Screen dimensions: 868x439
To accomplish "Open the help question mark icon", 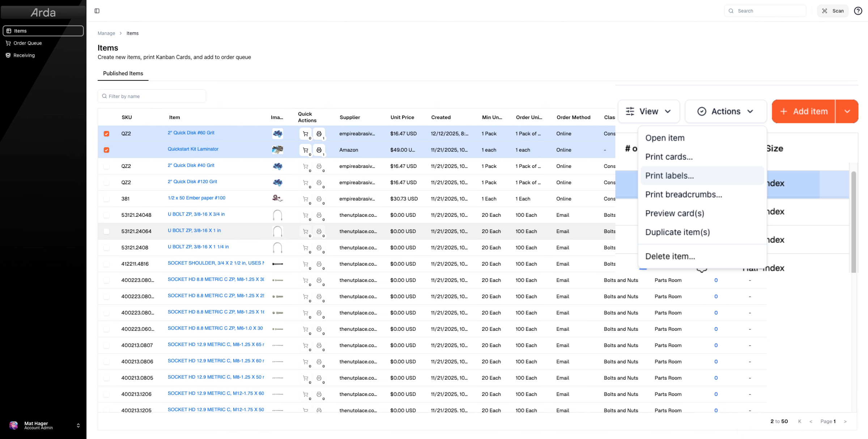I will [x=858, y=11].
